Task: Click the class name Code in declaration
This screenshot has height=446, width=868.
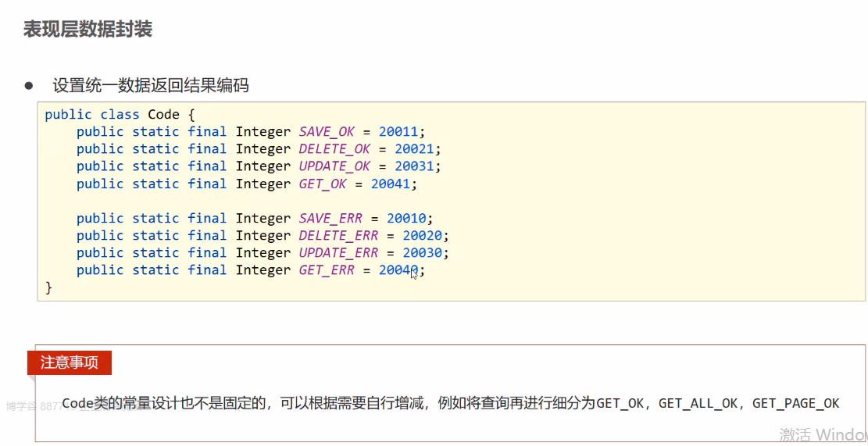Action: point(163,114)
